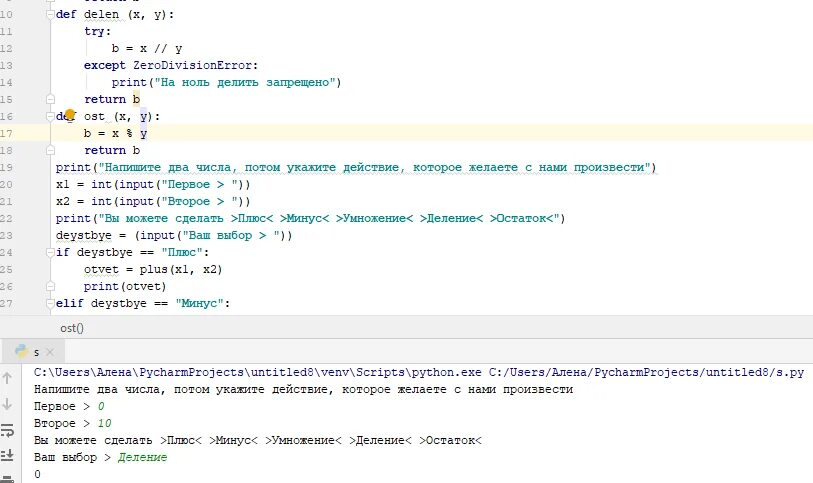The width and height of the screenshot is (813, 483).
Task: Click the fold end marker at delen's return b
Action: pyautogui.click(x=50, y=99)
